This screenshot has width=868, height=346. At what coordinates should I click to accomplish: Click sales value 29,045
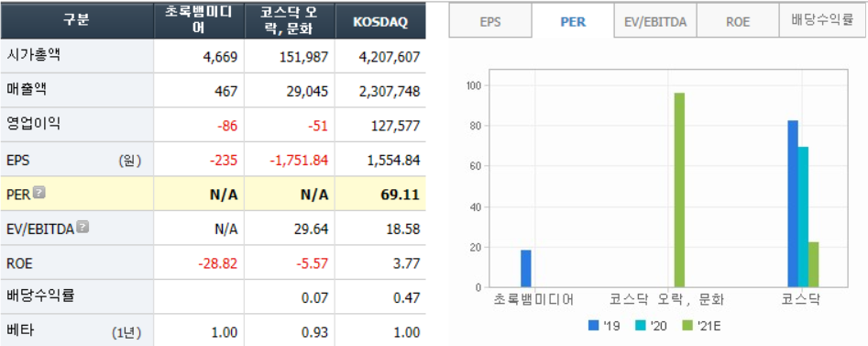[x=307, y=92]
